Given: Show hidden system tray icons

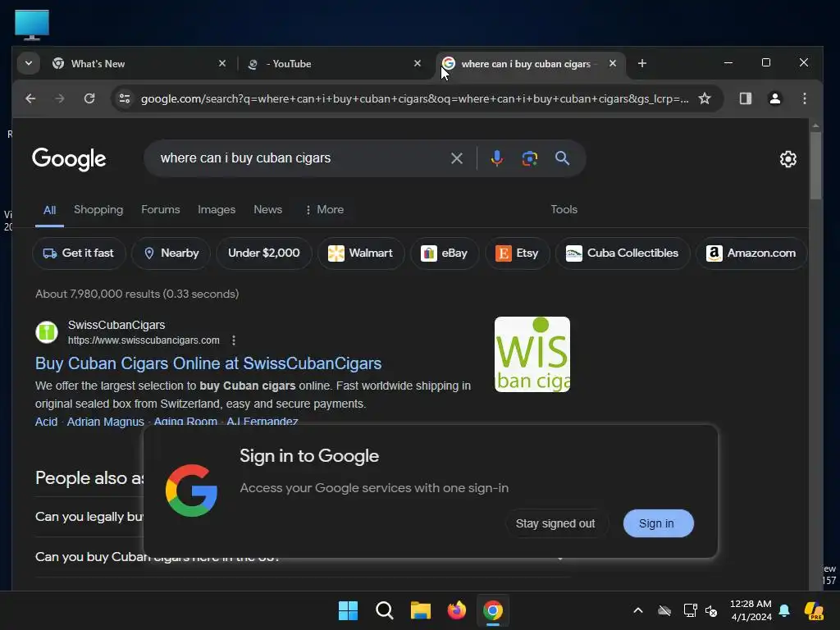Looking at the screenshot, I should (x=637, y=610).
